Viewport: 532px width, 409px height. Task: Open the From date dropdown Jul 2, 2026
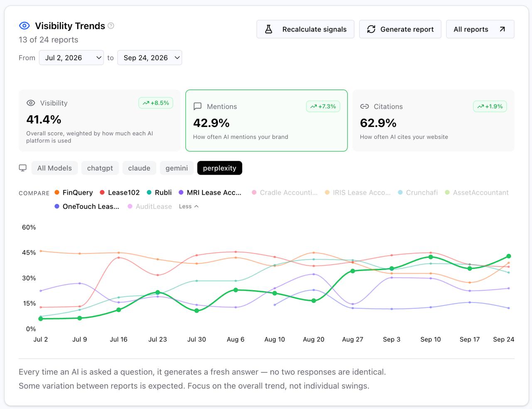(71, 58)
